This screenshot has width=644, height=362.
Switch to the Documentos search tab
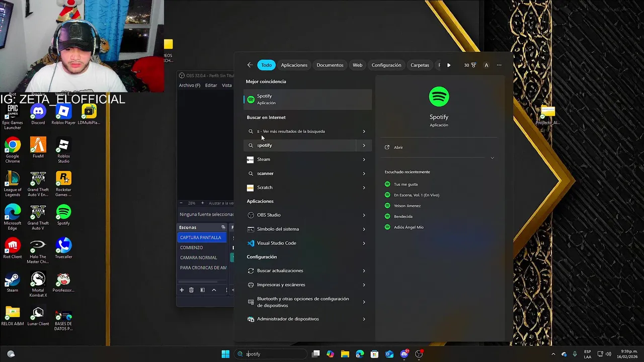[x=330, y=65]
